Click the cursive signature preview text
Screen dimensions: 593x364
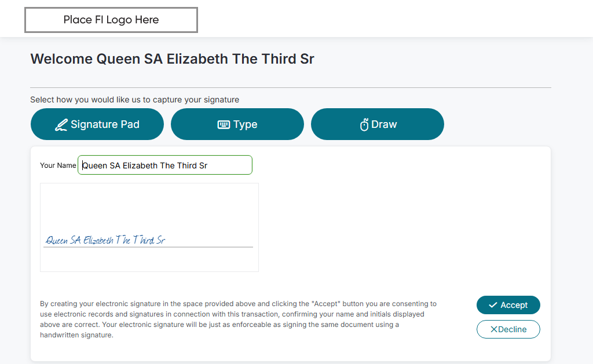(x=105, y=240)
